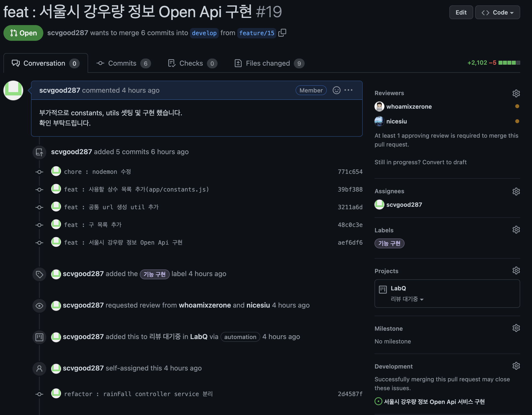
Task: Click the Edit title button
Action: tap(461, 12)
